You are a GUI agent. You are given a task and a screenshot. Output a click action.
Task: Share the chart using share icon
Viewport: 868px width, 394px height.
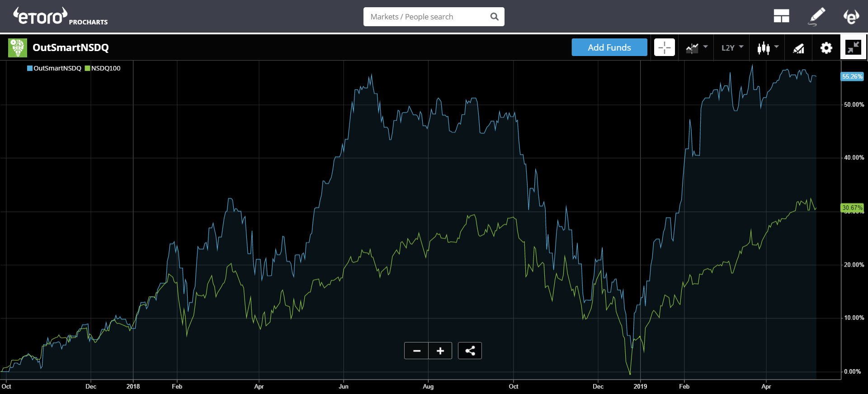470,351
